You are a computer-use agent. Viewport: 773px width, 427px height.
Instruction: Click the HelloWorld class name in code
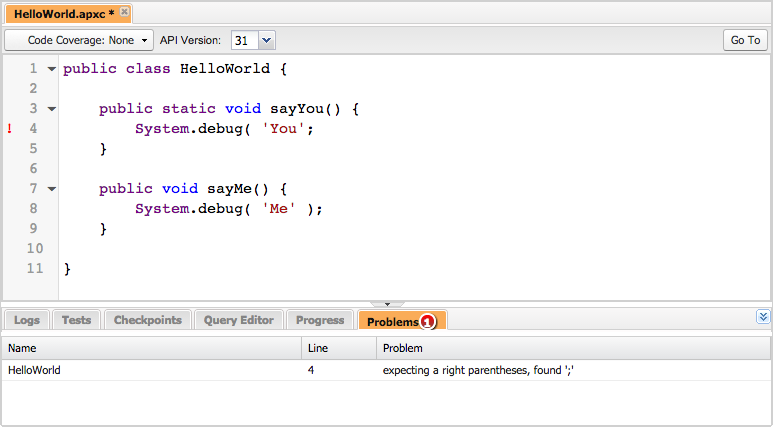tap(225, 69)
